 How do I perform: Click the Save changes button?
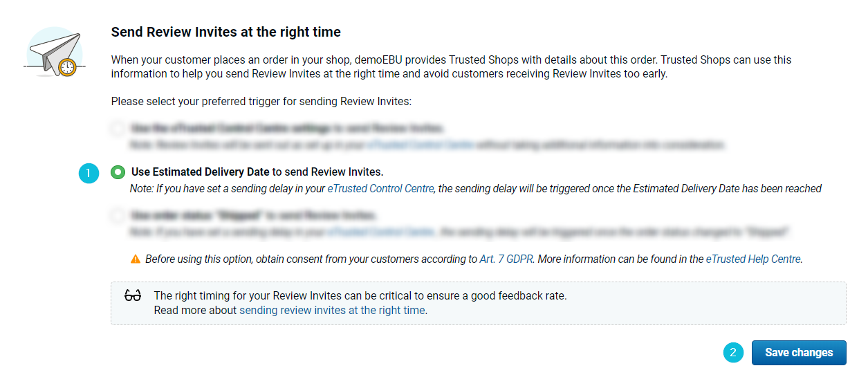[x=799, y=352]
